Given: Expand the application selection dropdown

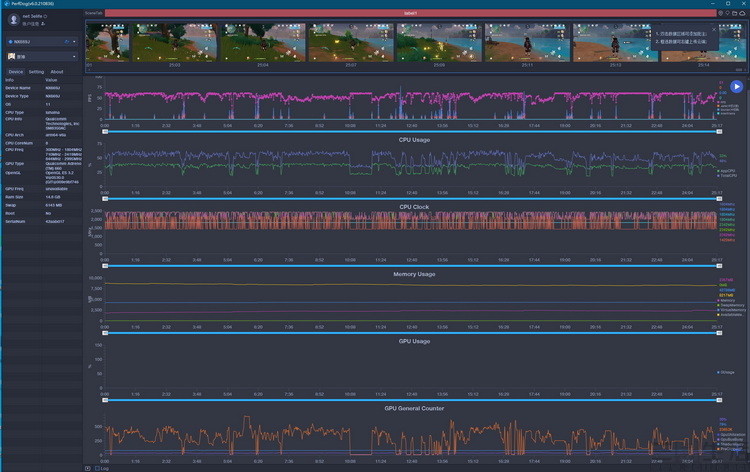Looking at the screenshot, I should (x=74, y=57).
